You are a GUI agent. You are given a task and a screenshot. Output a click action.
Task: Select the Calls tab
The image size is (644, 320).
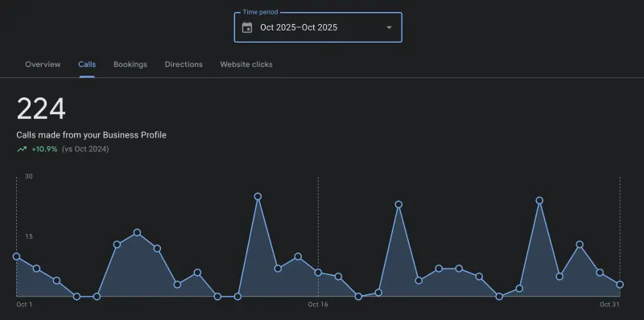pos(87,64)
